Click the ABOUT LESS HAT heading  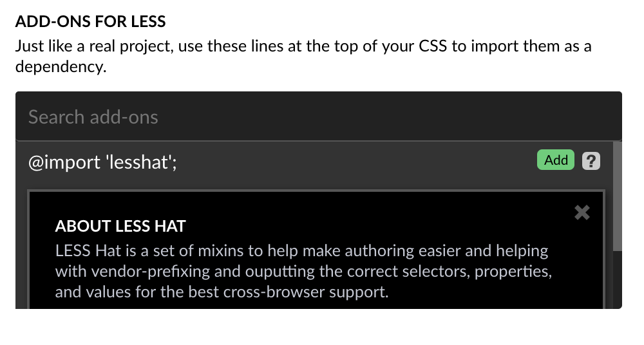[120, 226]
